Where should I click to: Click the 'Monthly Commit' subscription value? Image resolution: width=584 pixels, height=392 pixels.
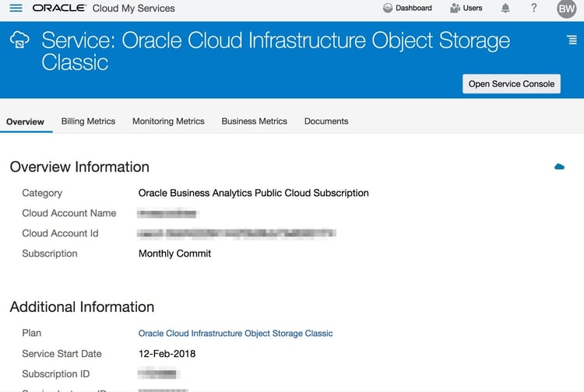[x=174, y=254]
